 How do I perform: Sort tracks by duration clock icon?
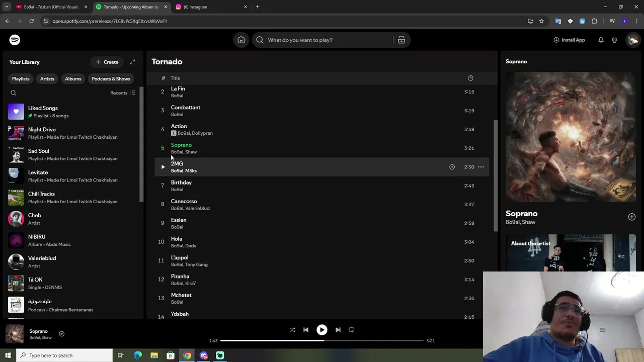coord(470,78)
